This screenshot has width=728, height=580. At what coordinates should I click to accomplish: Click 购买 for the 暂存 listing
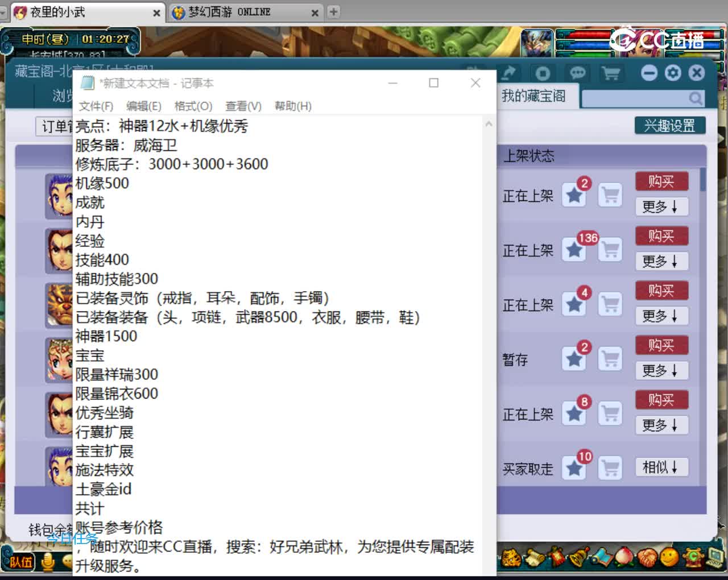tap(661, 345)
